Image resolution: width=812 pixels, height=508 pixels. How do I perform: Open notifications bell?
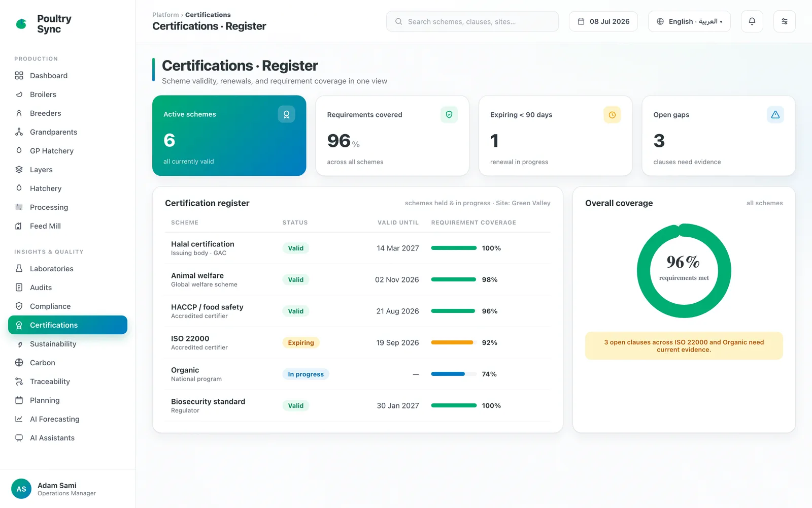tap(752, 21)
